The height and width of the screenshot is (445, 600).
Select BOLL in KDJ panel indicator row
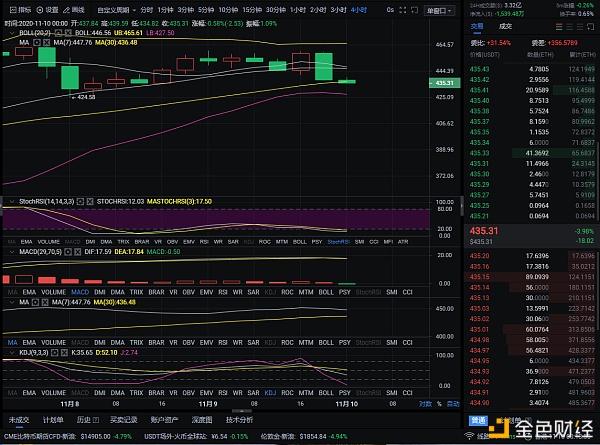(x=326, y=393)
